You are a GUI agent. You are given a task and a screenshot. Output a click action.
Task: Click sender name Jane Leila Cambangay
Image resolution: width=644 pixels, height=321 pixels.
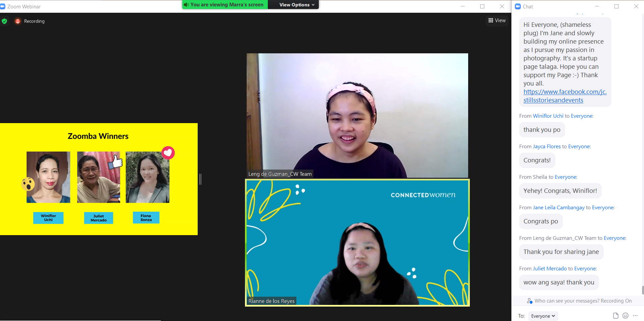point(558,208)
